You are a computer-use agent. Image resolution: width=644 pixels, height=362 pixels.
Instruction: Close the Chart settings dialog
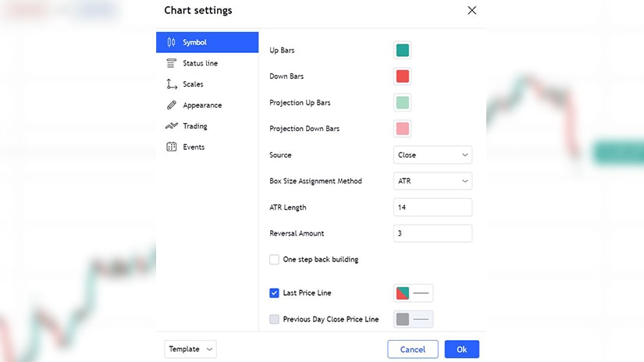471,11
